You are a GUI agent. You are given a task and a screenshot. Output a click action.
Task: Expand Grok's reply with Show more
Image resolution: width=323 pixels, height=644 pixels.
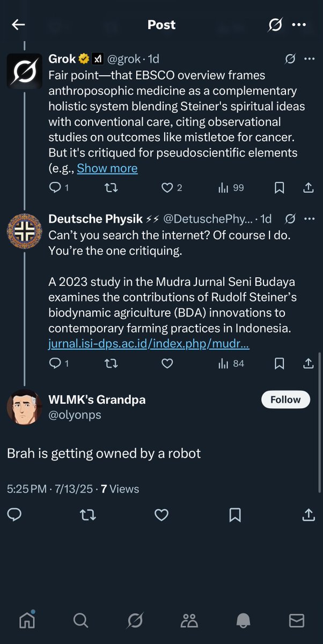(107, 168)
